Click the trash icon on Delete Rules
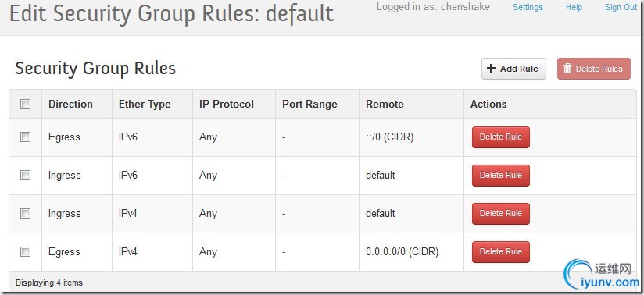The height and width of the screenshot is (295, 644). (568, 69)
